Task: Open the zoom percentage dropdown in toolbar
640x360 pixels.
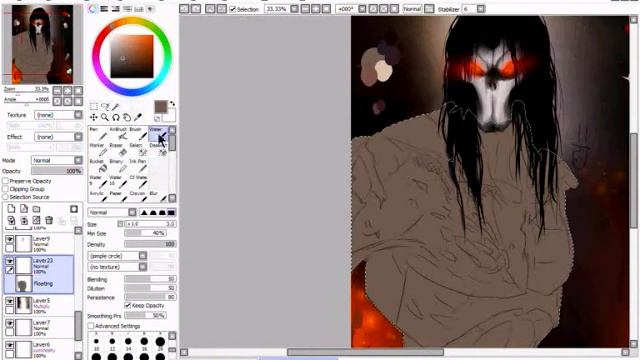Action: (x=294, y=9)
